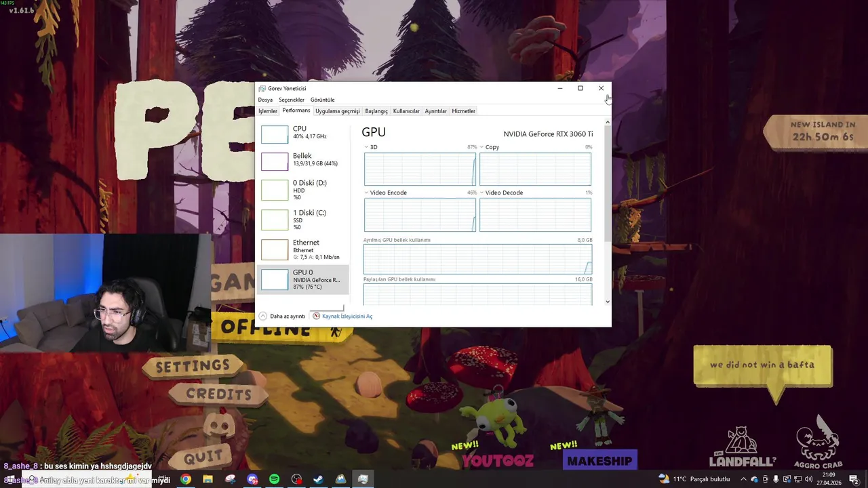Open the Seçenekler menu
The width and height of the screenshot is (868, 488).
pos(292,100)
